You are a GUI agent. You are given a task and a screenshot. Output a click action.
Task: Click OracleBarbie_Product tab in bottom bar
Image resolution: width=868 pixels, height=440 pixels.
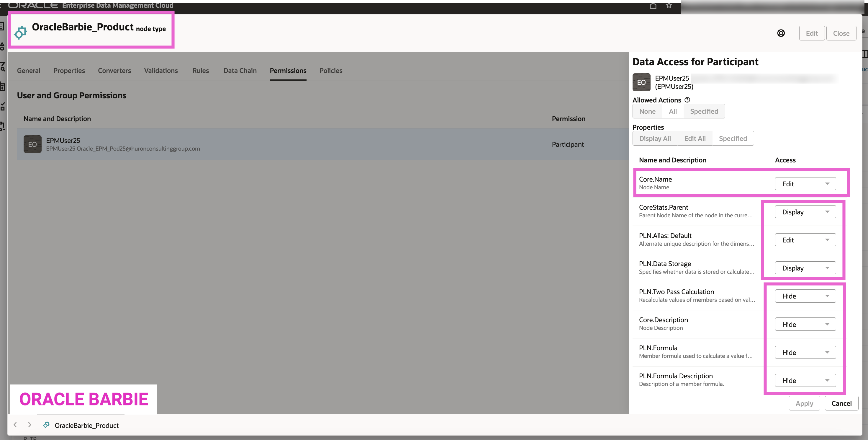coord(86,426)
